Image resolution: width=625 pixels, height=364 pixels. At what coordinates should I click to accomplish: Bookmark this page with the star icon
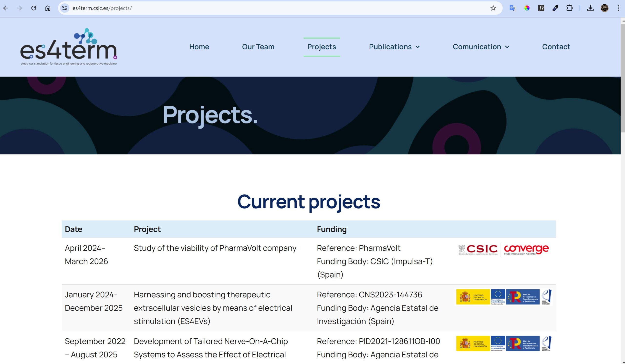tap(493, 8)
